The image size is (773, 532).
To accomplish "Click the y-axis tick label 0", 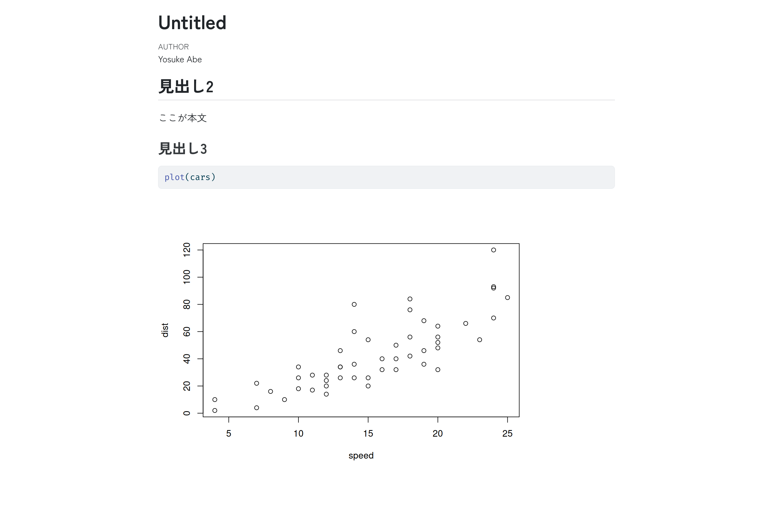I will 187,413.
